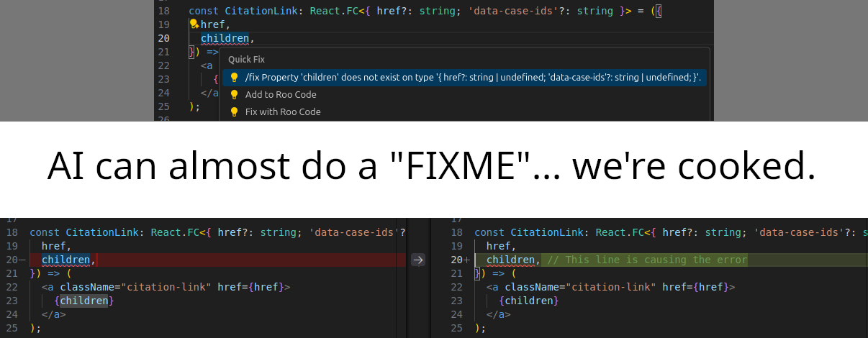The image size is (868, 338).
Task: Click removed-line minus marker at line 20
Action: tap(23, 260)
